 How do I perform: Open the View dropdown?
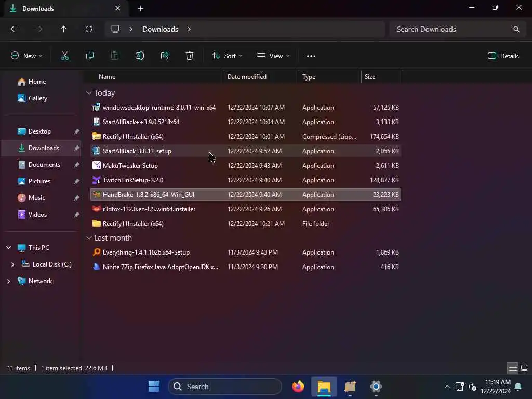click(273, 56)
